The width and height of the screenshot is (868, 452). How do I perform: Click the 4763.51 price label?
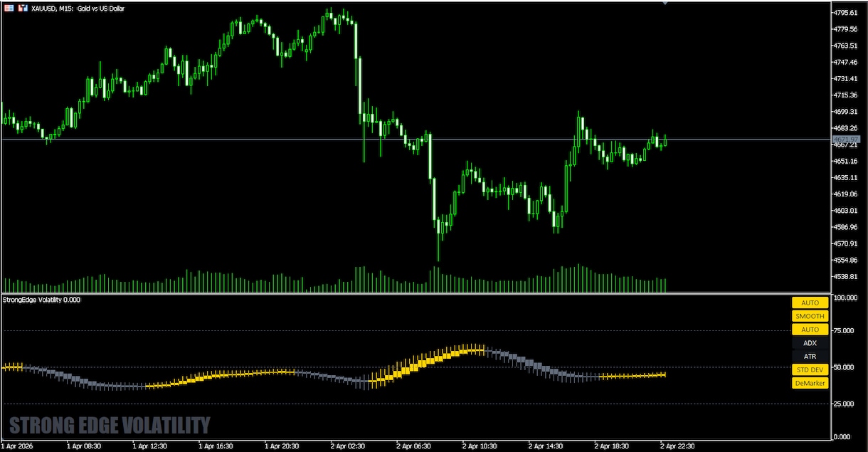pyautogui.click(x=846, y=46)
